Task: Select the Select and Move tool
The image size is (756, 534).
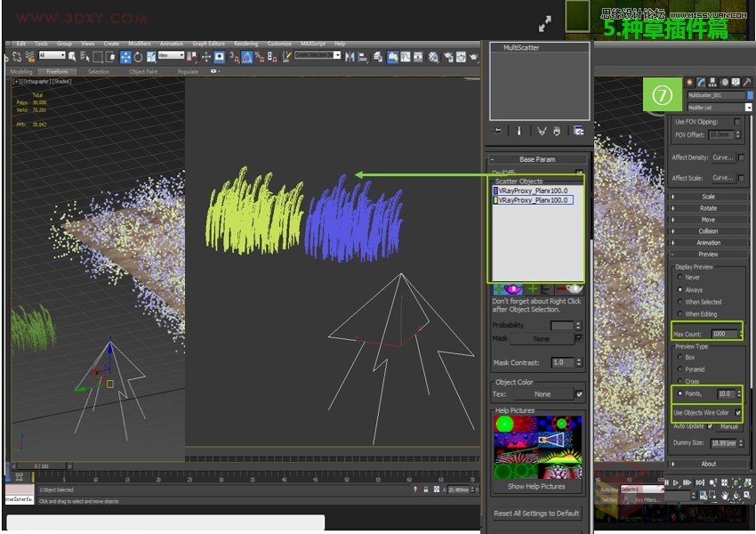Action: coord(125,57)
